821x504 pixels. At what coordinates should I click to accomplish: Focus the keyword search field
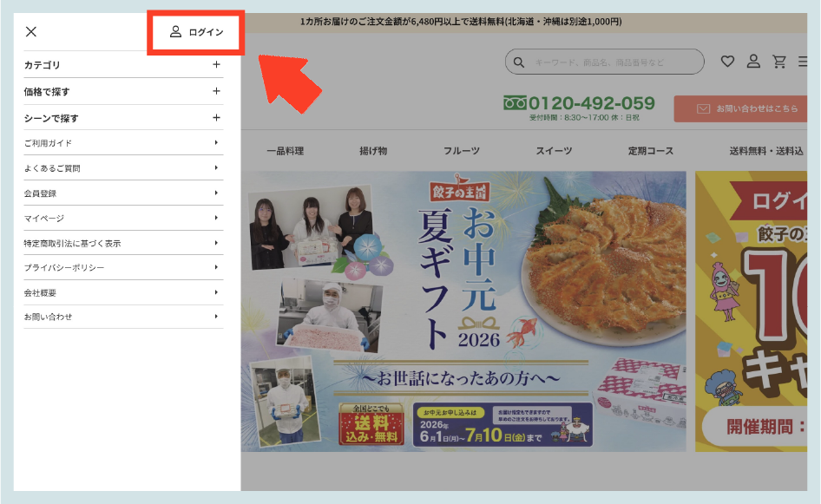tap(605, 62)
